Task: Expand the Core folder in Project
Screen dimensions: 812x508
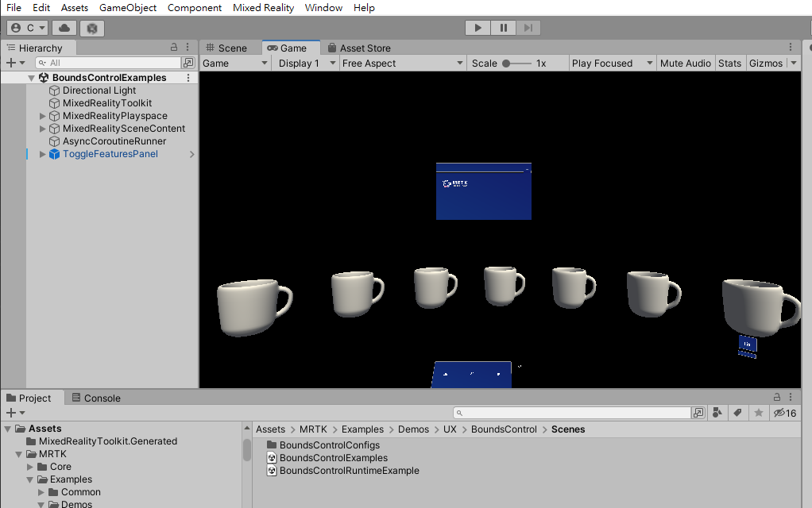Action: pos(30,467)
